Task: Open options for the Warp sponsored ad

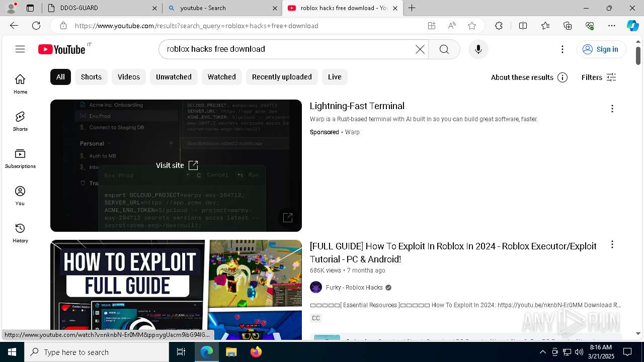Action: coord(612,109)
